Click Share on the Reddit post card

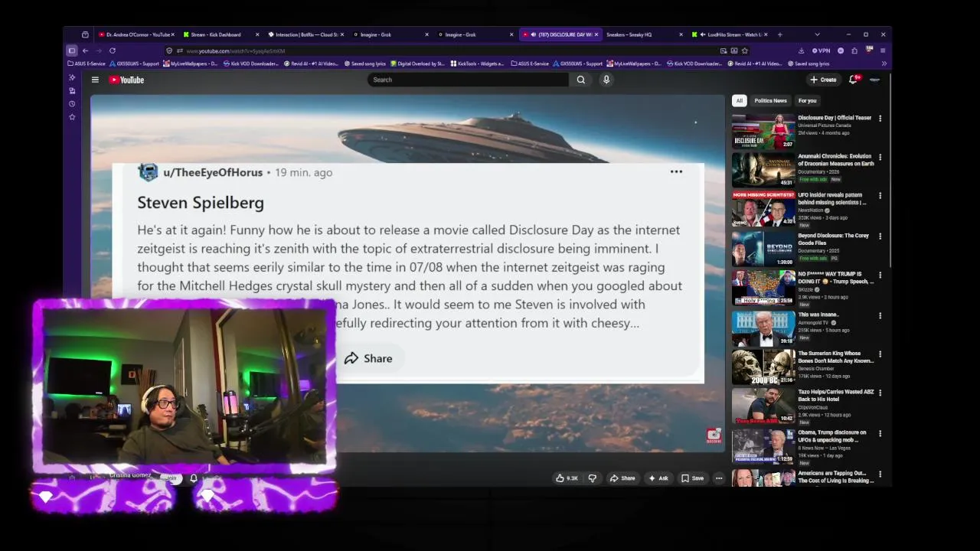pos(368,358)
